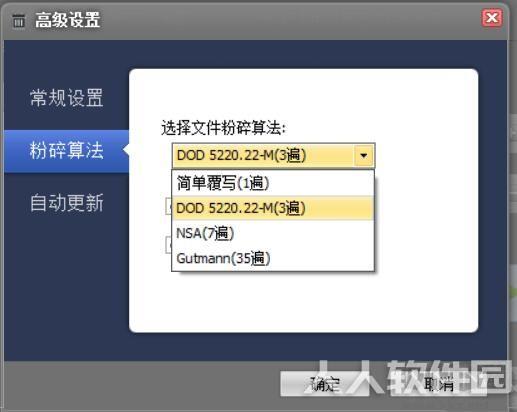This screenshot has width=517, height=412.
Task: Select the NSA(7遍) algorithm option
Action: coord(273,233)
